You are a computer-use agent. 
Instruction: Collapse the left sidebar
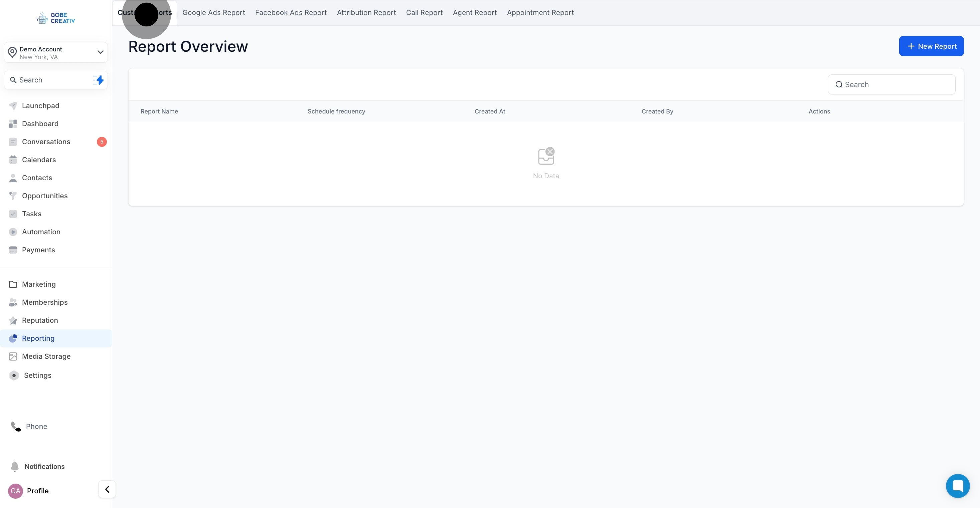coord(107,489)
